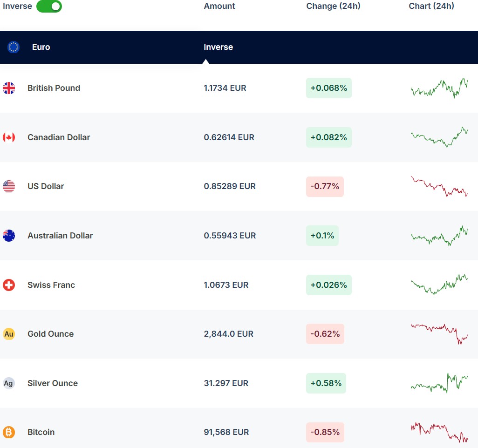Viewport: 478px width, 448px height.
Task: Select the Australian flag icon
Action: tap(9, 236)
